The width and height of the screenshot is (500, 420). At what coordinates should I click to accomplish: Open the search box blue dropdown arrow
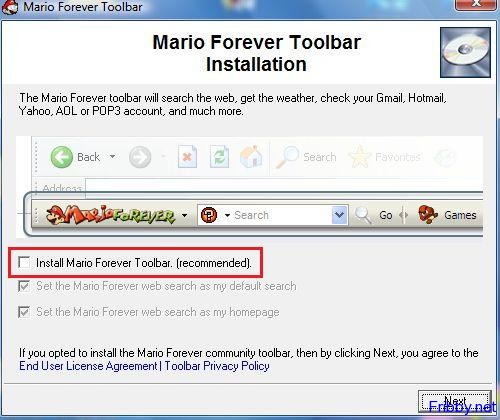[340, 215]
